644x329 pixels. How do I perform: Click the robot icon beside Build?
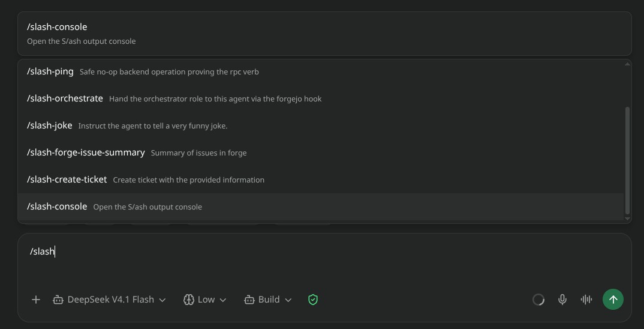point(249,300)
